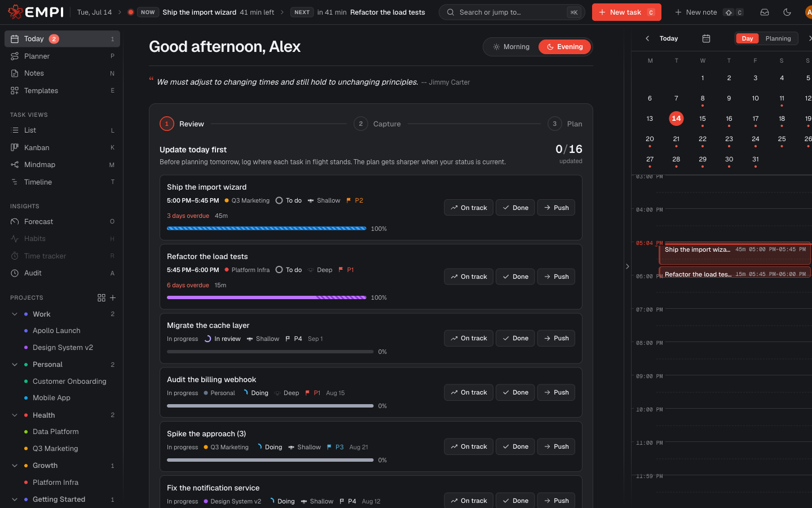Open calendar date picker icon

click(x=706, y=38)
